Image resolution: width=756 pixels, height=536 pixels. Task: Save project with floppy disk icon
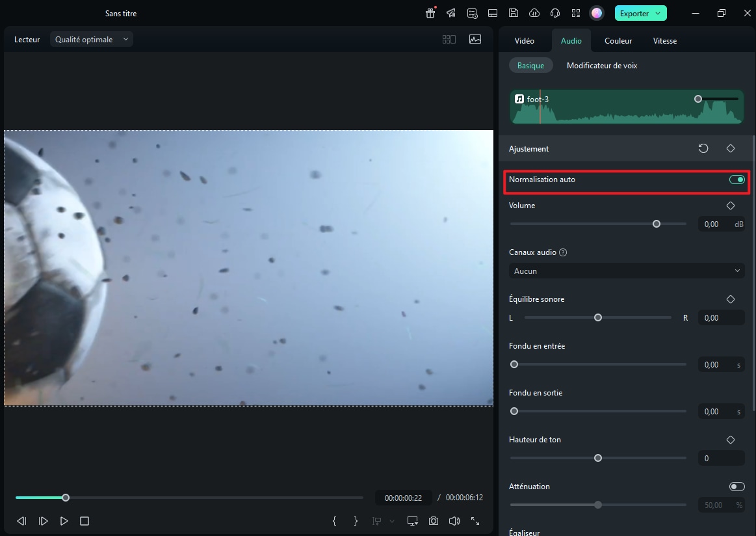click(514, 14)
